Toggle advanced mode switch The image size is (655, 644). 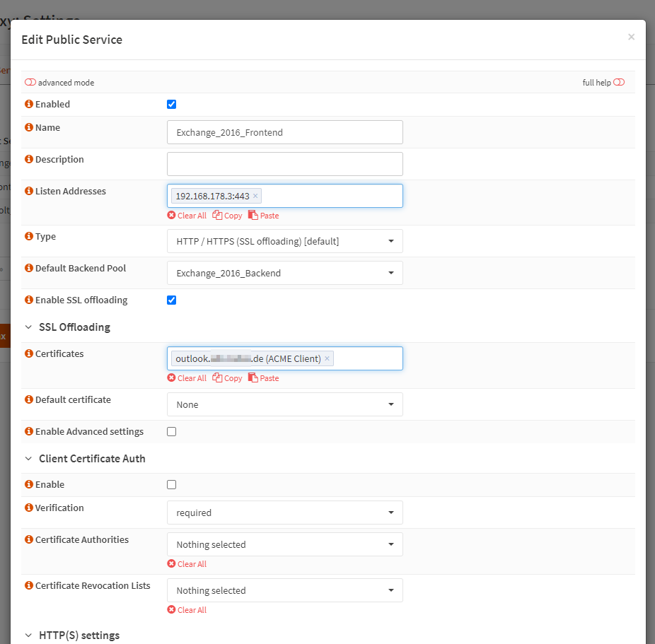click(x=30, y=82)
